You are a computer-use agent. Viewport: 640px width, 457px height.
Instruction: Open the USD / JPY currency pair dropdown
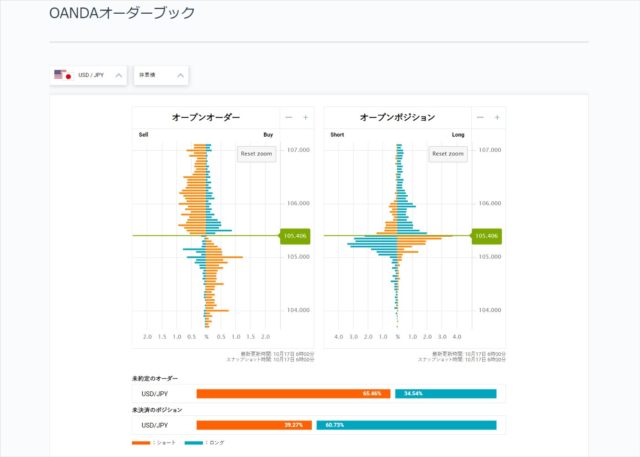(88, 75)
